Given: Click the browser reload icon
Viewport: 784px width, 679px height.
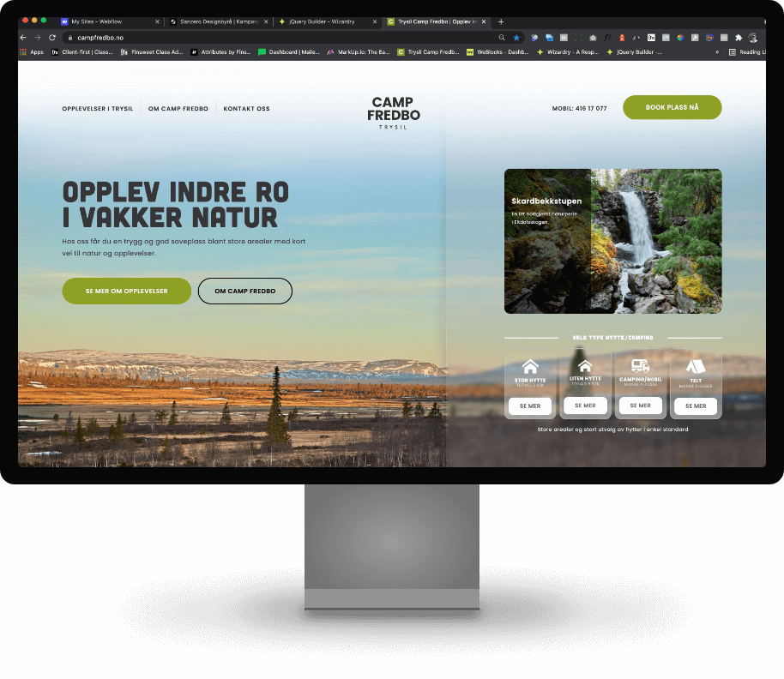Looking at the screenshot, I should (53, 38).
